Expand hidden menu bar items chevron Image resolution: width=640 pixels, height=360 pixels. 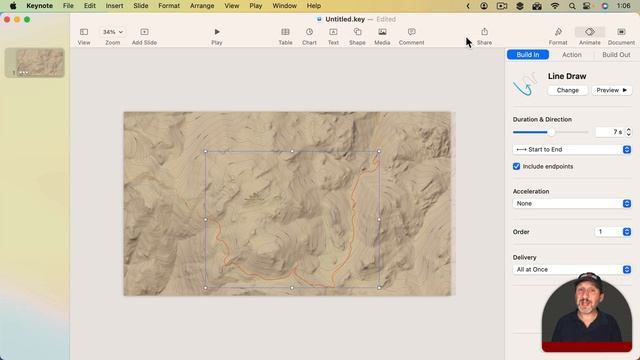tap(468, 6)
